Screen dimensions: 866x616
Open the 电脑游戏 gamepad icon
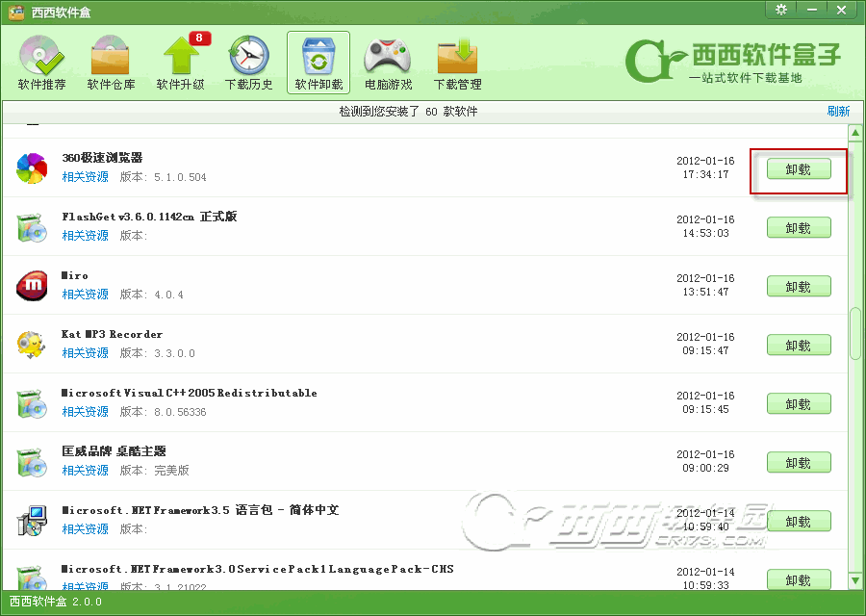click(x=389, y=63)
